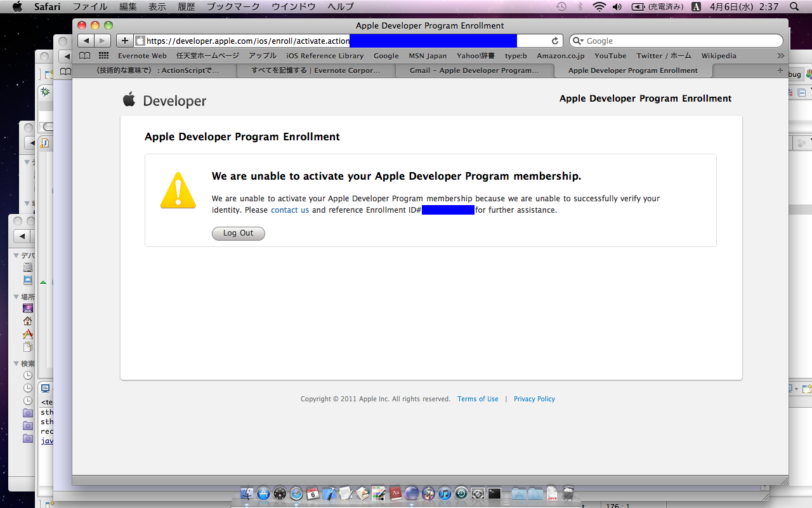This screenshot has width=812, height=508.
Task: Open the 表示 menu
Action: click(x=157, y=6)
